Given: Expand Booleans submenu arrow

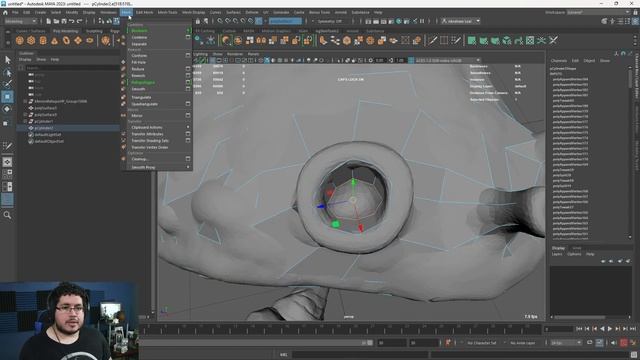Looking at the screenshot, I should [x=188, y=30].
